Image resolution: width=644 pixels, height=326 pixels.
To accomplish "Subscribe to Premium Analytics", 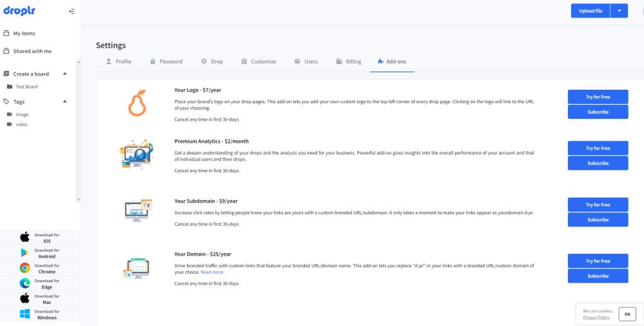I will pyautogui.click(x=598, y=163).
